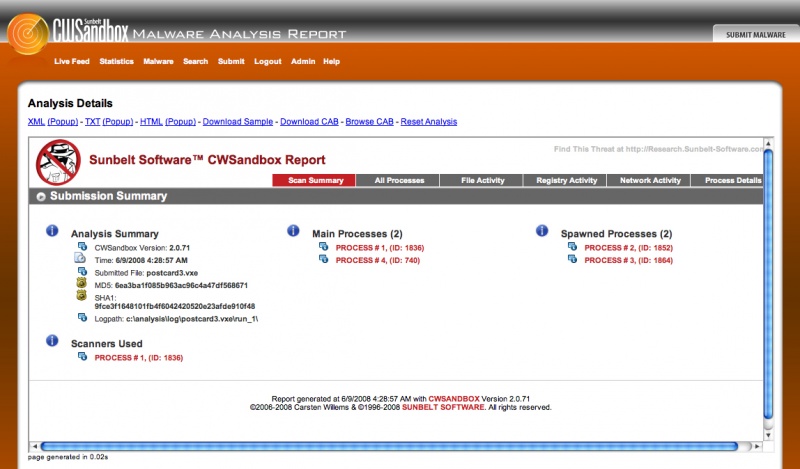Image resolution: width=800 pixels, height=469 pixels.
Task: Open PROCESS # 4, (ID: 740) link
Action: click(378, 260)
